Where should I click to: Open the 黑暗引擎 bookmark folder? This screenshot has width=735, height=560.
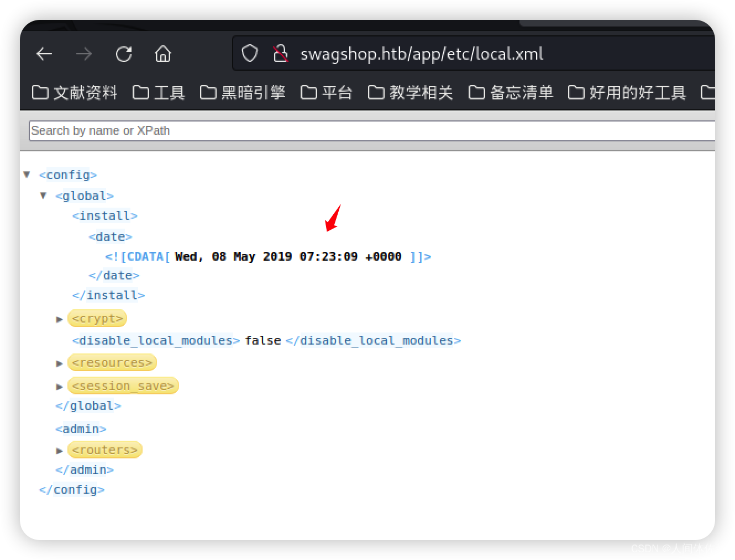243,92
